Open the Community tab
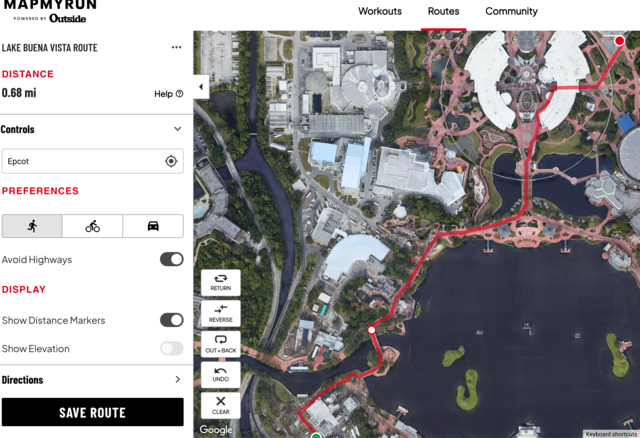 [511, 11]
